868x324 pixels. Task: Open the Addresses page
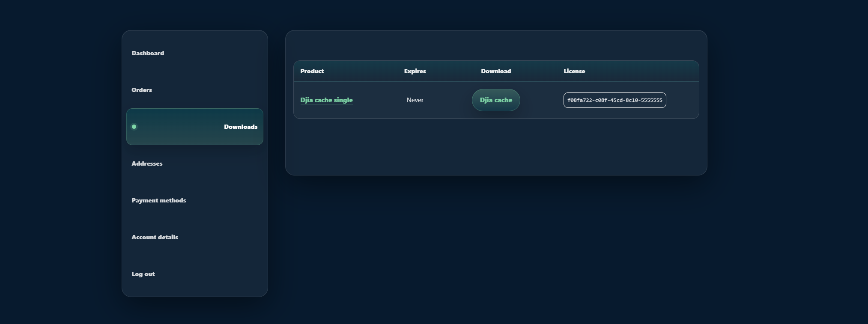147,163
